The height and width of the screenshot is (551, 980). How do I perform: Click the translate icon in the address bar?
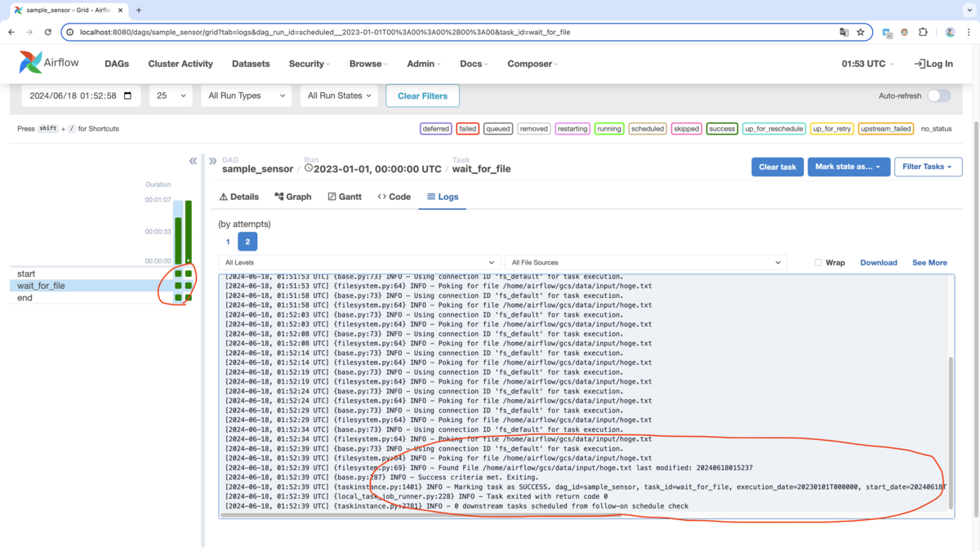coord(843,32)
